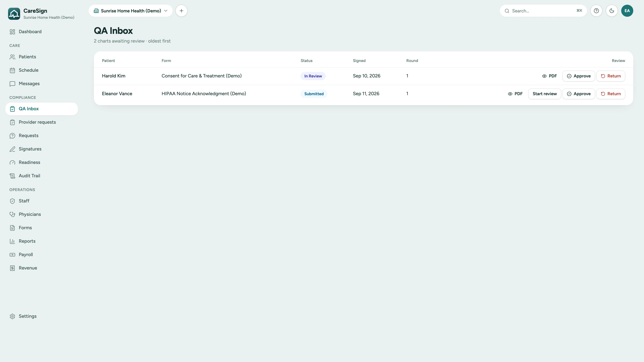The width and height of the screenshot is (644, 362).
Task: Go to Physicians in the sidebar
Action: pos(41,214)
